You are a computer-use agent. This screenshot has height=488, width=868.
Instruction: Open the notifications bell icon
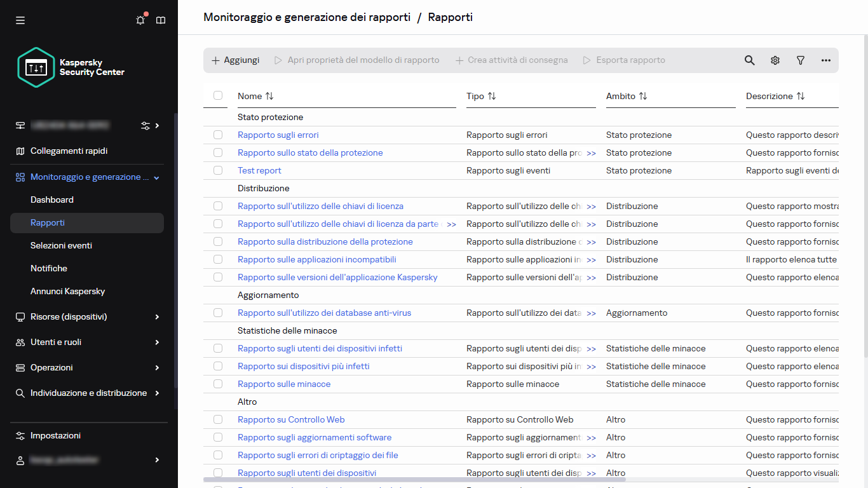coord(140,20)
